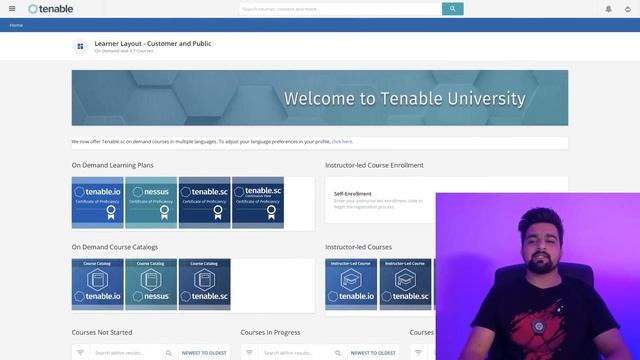The width and height of the screenshot is (640, 360).
Task: Click the On Demand Course Catalogs heading
Action: 115,247
